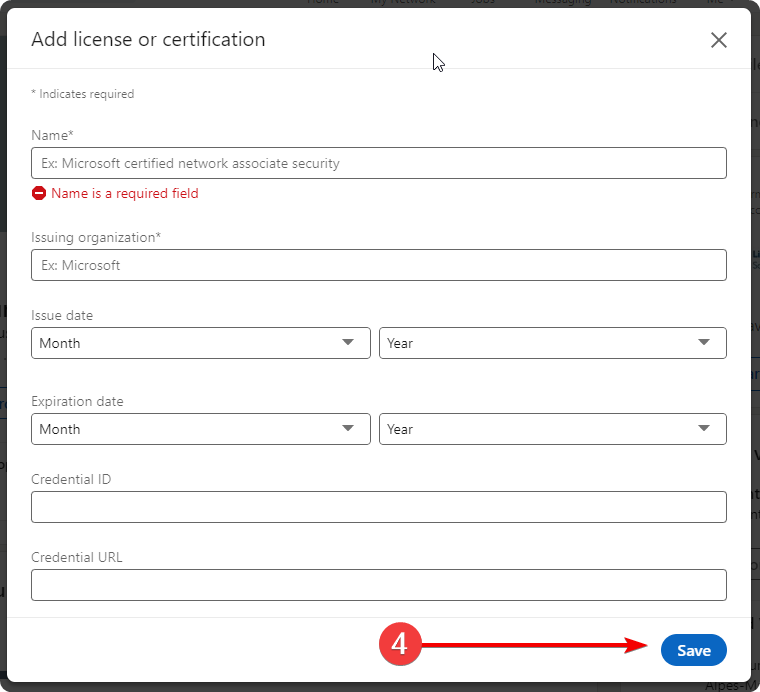Focus the Name text field

378,163
